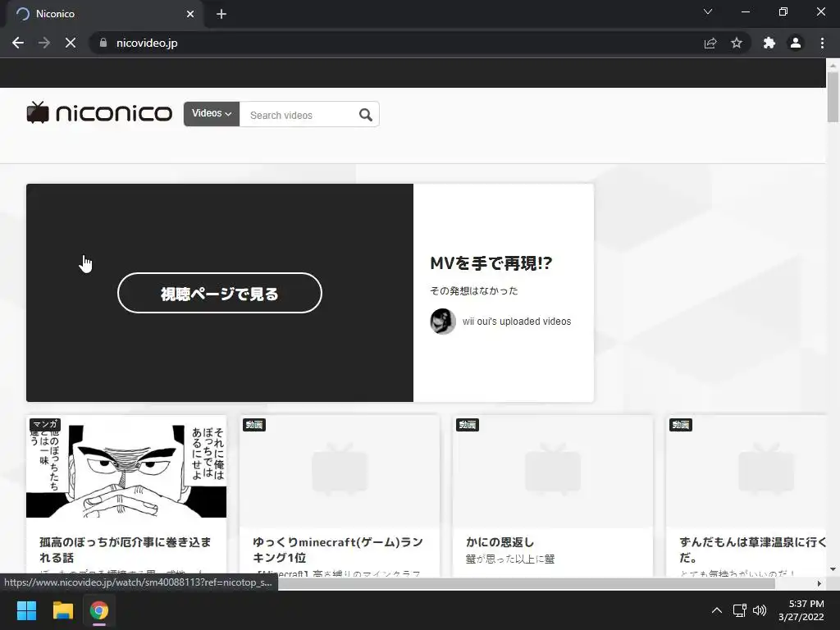Click the lock site info icon
Viewport: 840px width, 630px height.
(103, 43)
